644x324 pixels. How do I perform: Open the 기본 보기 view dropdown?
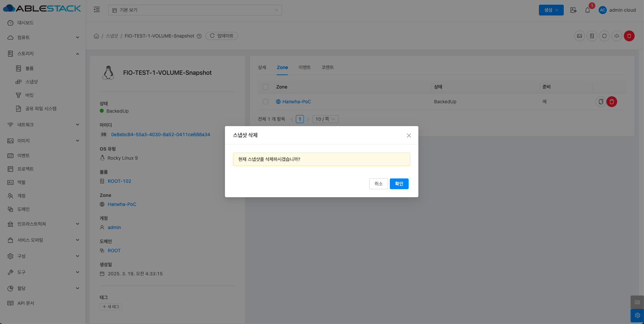[x=195, y=10]
